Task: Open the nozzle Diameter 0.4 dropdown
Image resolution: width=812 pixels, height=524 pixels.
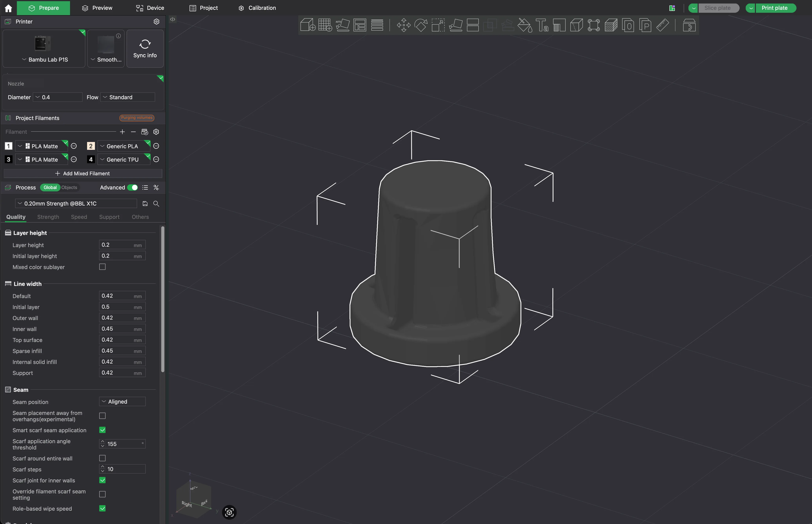Action: [x=58, y=97]
